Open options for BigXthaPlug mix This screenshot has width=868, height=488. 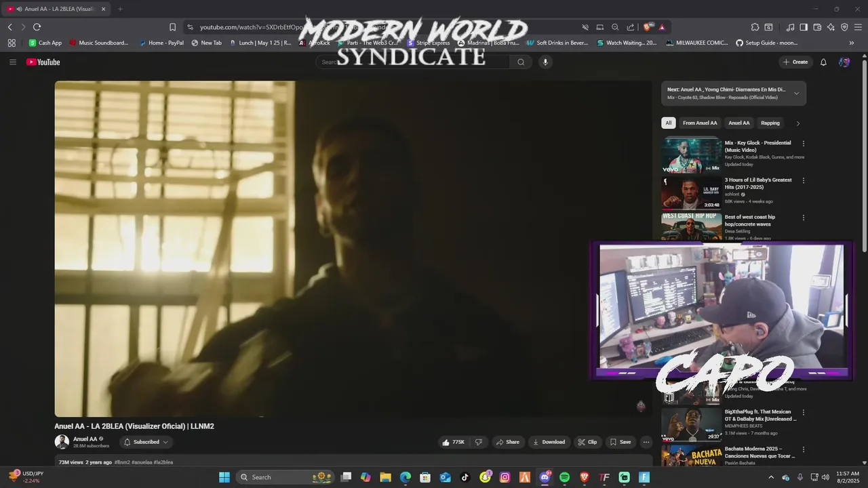804,412
